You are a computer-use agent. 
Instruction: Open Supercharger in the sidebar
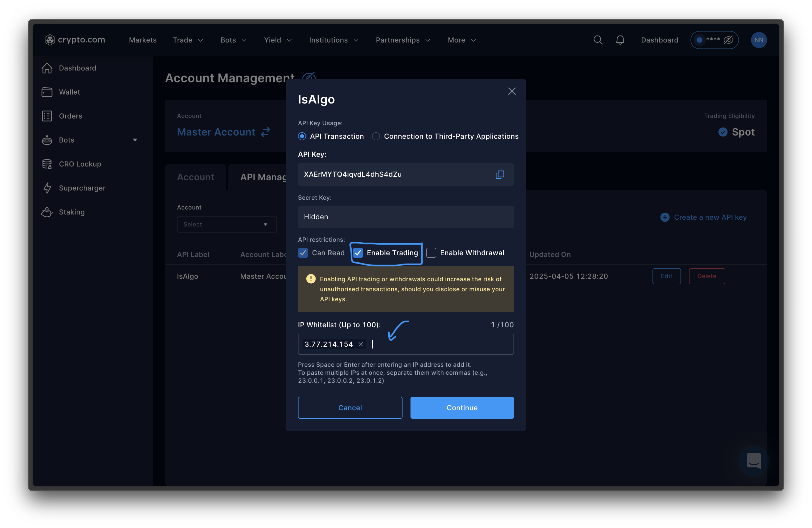(82, 188)
